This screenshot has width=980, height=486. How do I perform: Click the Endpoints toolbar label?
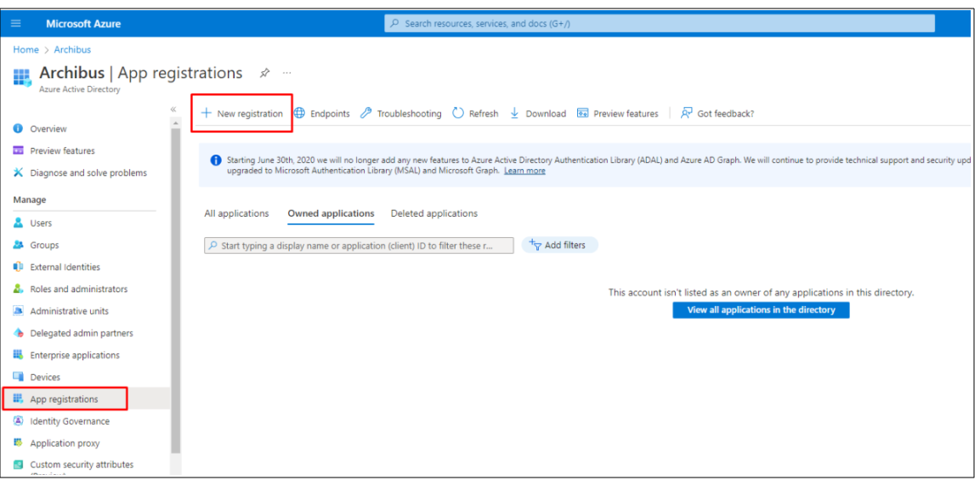point(330,114)
